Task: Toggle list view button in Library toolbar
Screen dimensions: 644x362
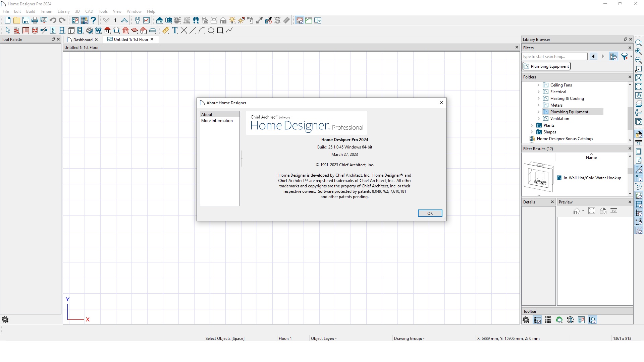Action: [x=537, y=320]
